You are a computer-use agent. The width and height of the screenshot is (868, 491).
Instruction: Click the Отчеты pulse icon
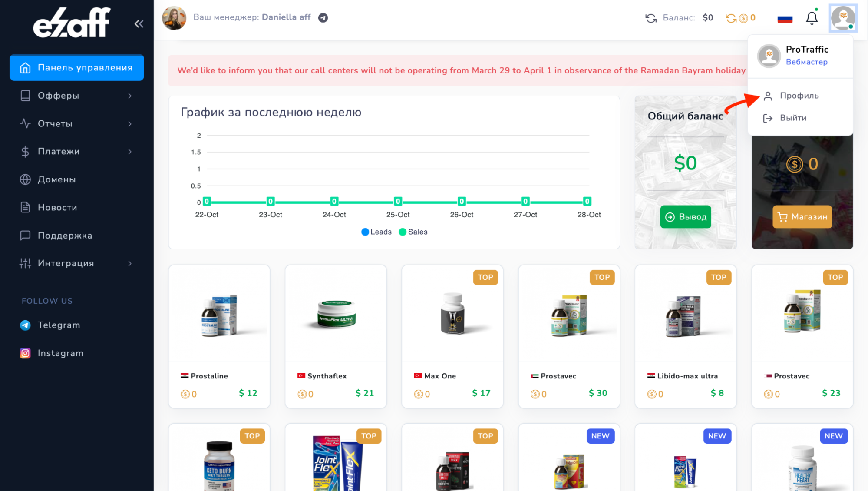(x=25, y=123)
